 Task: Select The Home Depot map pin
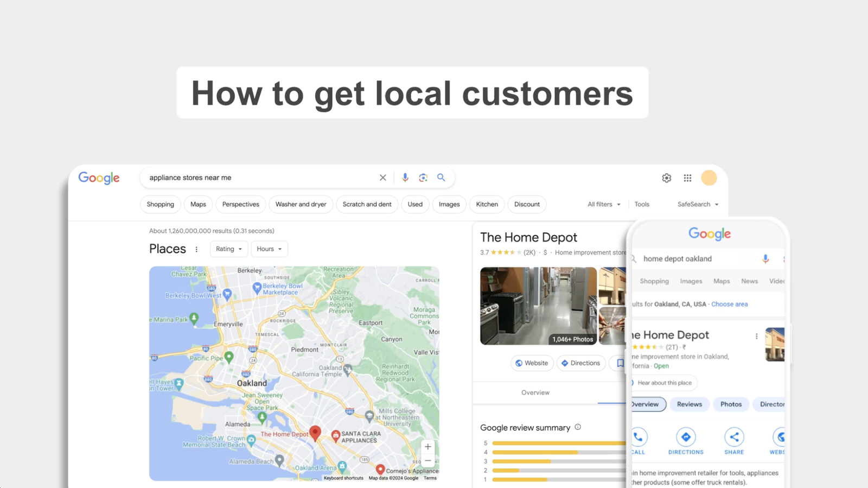tap(315, 433)
